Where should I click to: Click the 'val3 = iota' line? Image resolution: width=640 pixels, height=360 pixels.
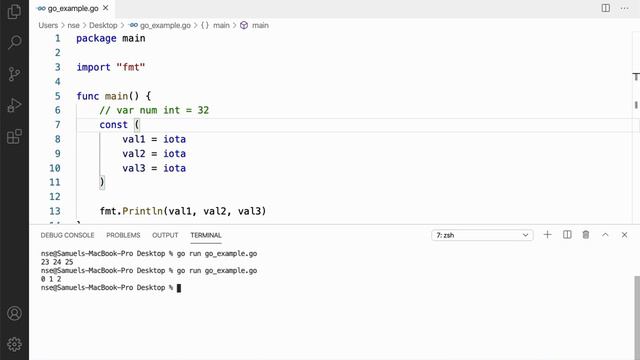[x=154, y=168]
